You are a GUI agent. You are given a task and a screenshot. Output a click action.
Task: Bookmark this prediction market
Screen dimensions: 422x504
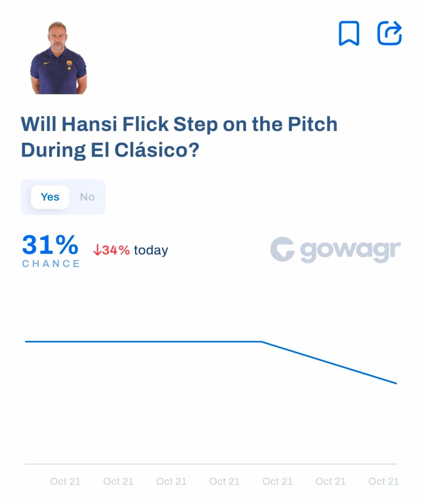click(349, 33)
